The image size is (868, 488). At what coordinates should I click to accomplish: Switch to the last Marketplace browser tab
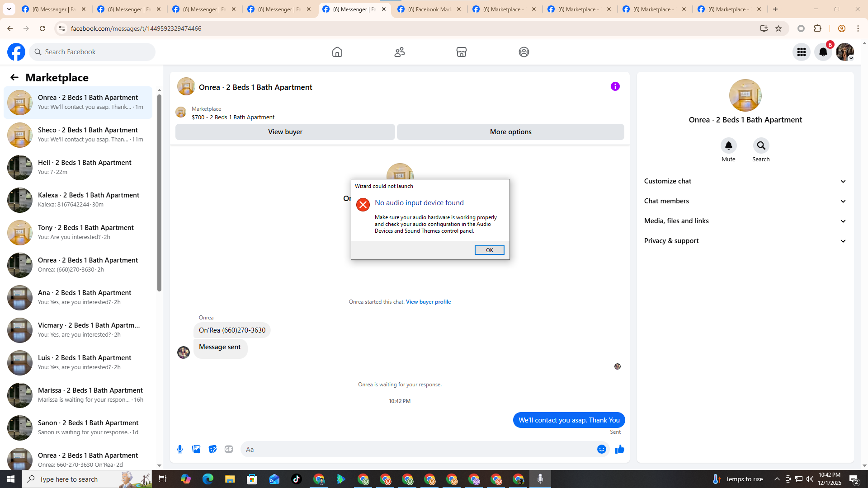729,9
